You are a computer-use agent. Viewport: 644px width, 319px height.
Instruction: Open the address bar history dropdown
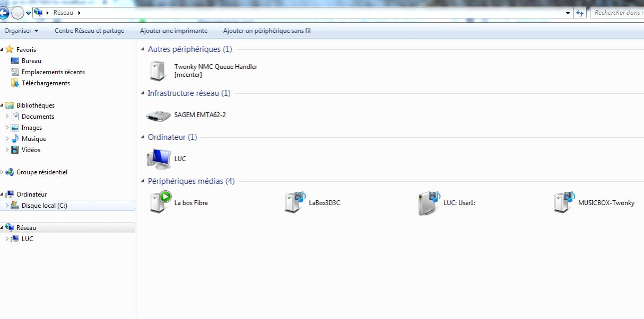click(x=568, y=13)
